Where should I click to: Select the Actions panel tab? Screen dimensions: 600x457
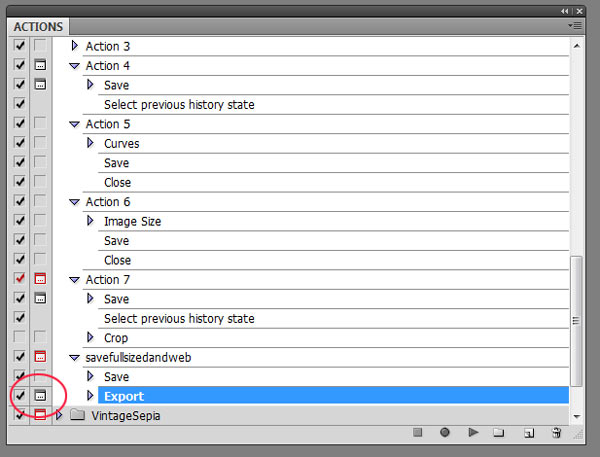(39, 26)
